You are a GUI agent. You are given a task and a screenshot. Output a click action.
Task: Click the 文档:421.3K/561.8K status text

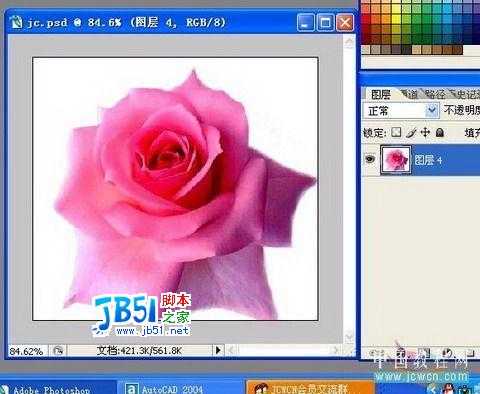point(139,351)
